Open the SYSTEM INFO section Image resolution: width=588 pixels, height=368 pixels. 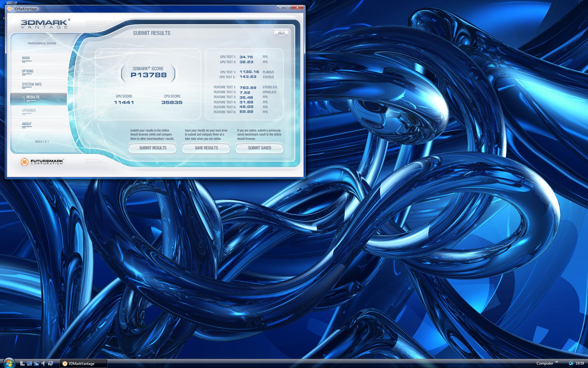(39, 86)
